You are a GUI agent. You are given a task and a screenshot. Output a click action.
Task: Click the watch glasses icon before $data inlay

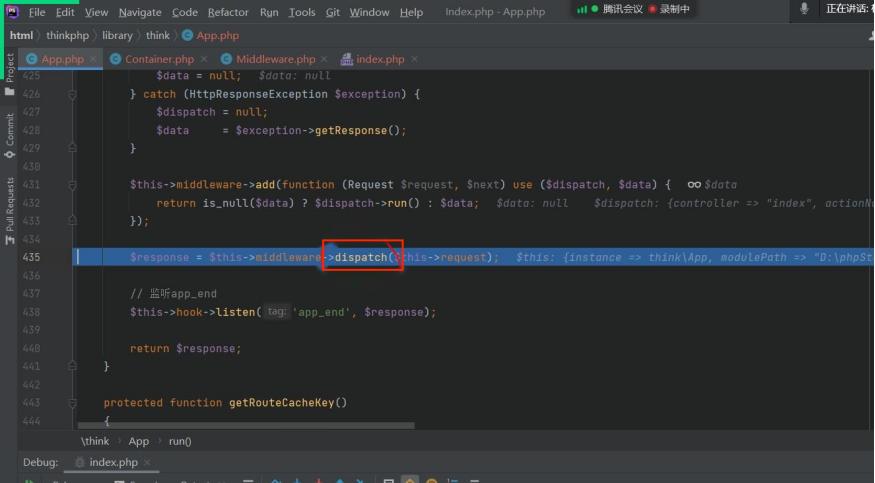pos(694,185)
